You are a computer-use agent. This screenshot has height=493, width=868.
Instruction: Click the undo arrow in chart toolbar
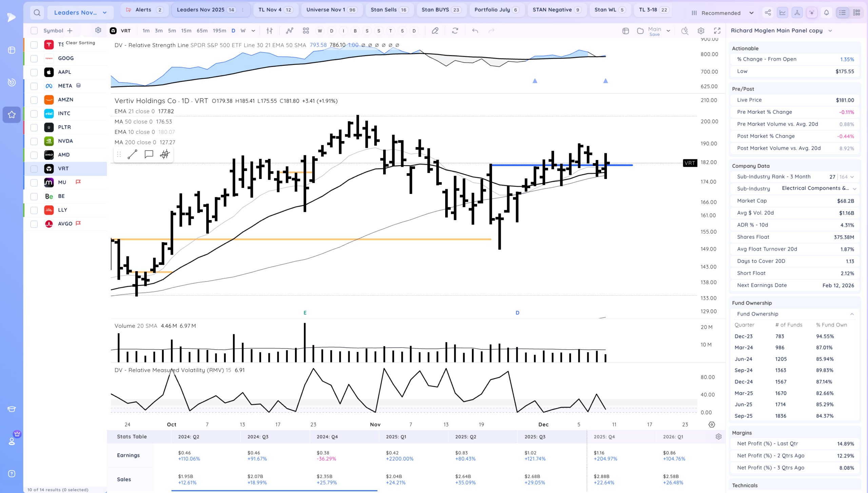(x=475, y=31)
